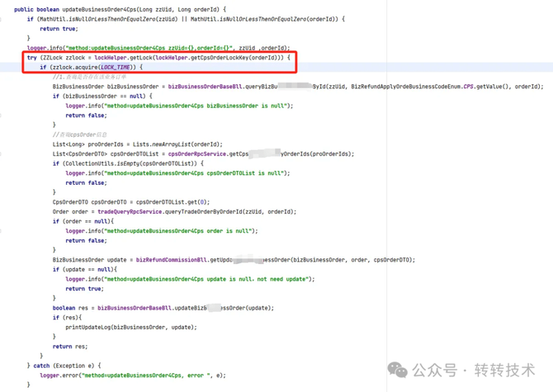The height and width of the screenshot is (392, 553).
Task: Click the try keyword in highlighted block
Action: [x=32, y=58]
